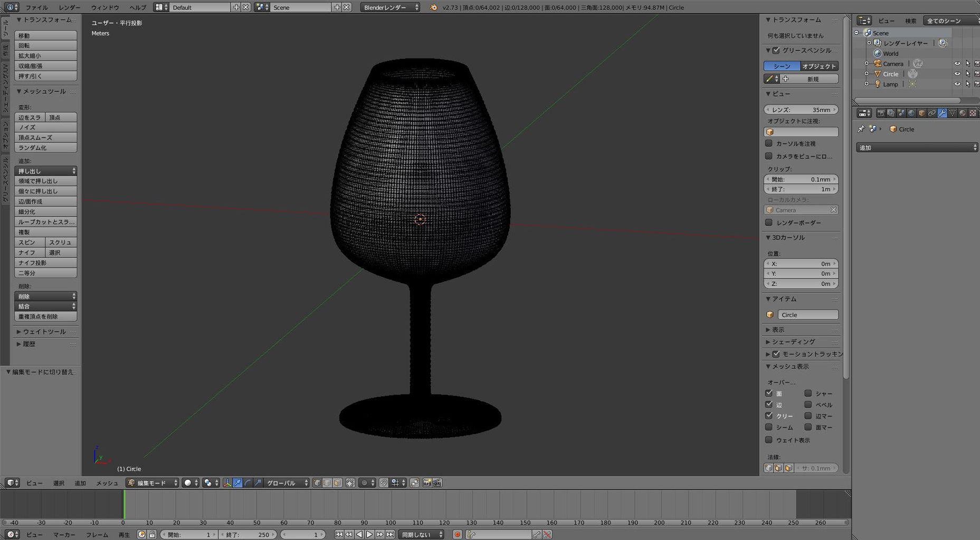Select the rotate manipulator arc icon
980x540 pixels.
tap(248, 483)
